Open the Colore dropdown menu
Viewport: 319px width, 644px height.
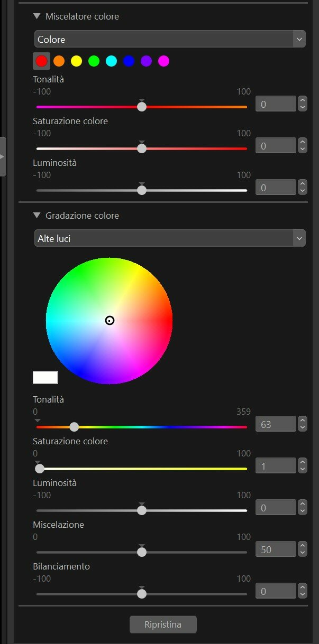pyautogui.click(x=170, y=39)
